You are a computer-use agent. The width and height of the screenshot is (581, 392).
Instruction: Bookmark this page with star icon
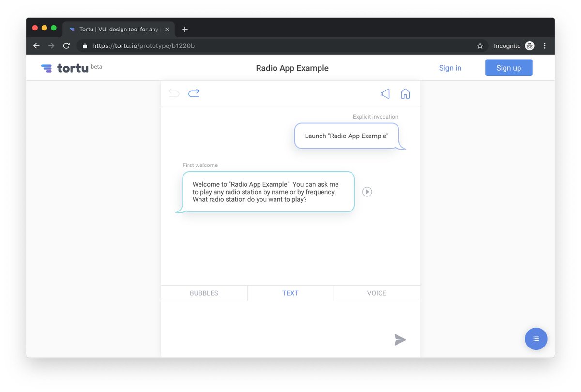480,46
